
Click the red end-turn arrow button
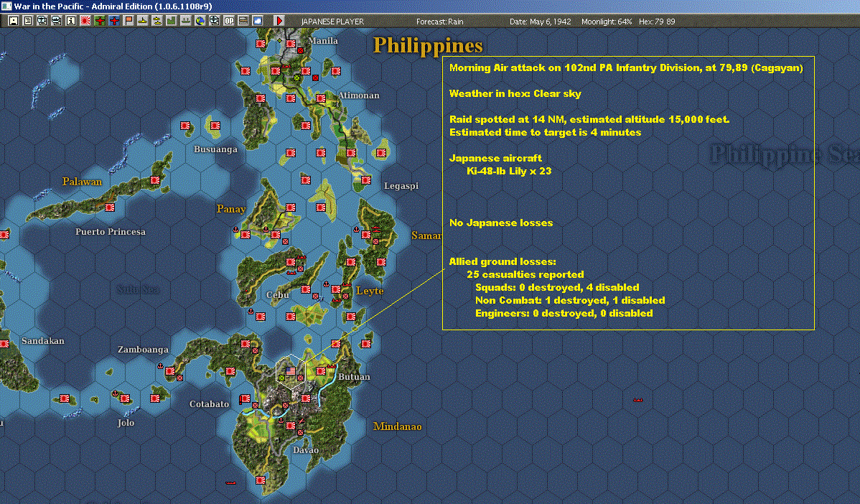(x=279, y=21)
